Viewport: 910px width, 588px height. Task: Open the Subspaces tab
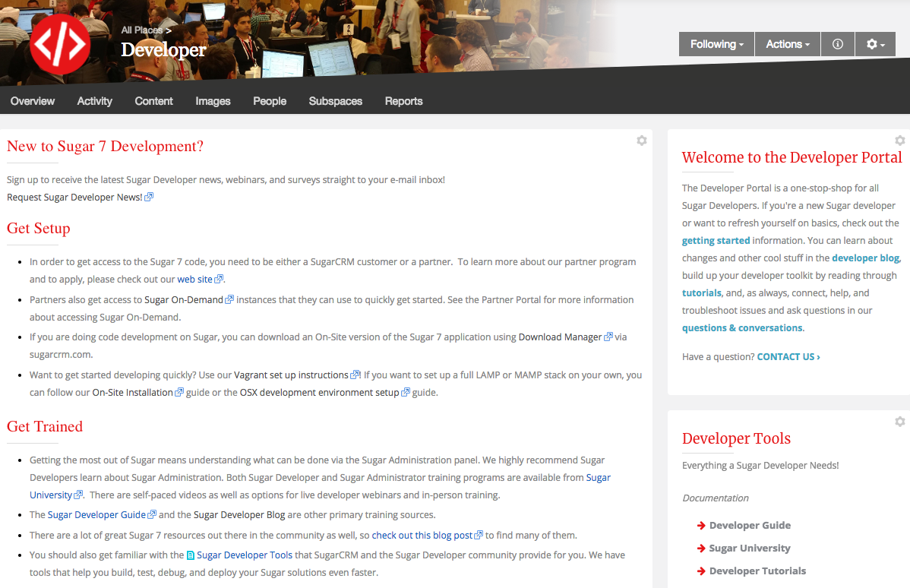[x=335, y=101]
